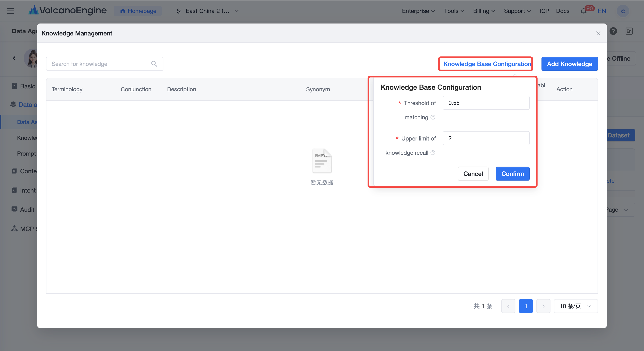This screenshot has width=644, height=351.
Task: Click the help question mark icon
Action: point(613,31)
